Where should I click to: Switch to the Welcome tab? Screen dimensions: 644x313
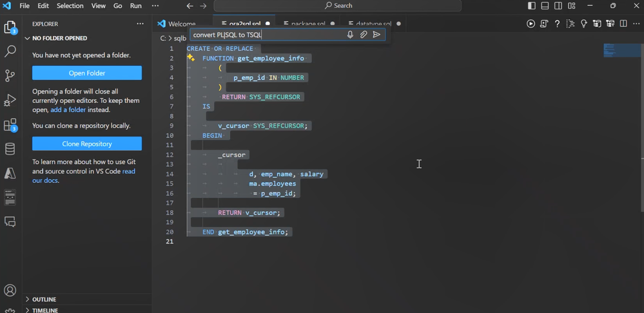tap(182, 24)
